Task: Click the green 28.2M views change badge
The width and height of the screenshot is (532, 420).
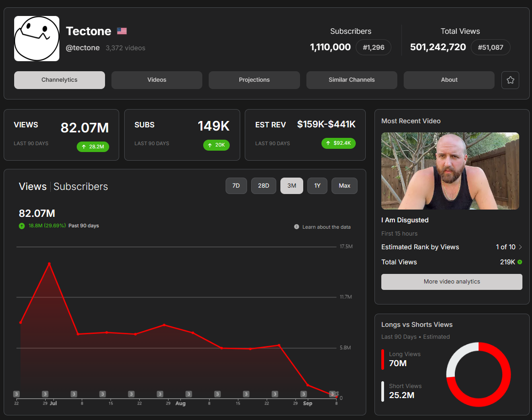Action: (93, 147)
